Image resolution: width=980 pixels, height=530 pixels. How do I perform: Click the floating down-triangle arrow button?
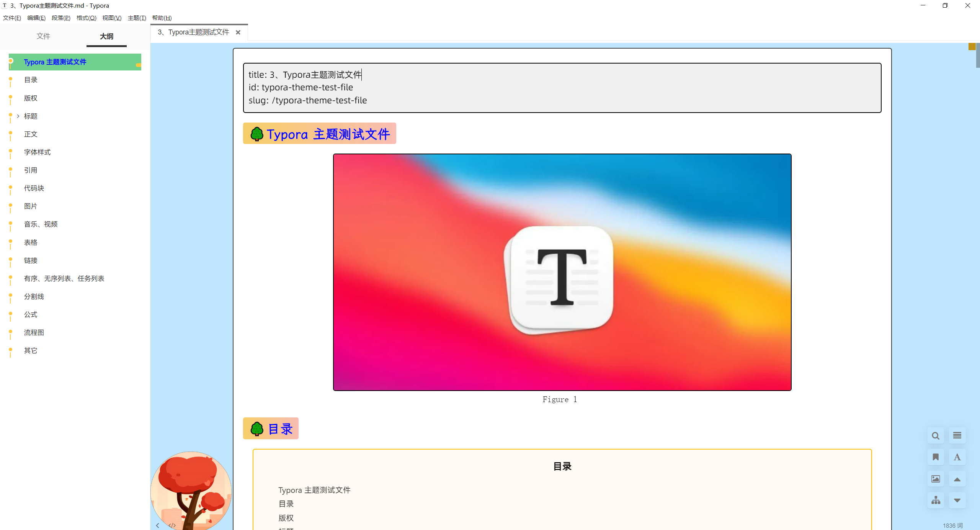click(x=957, y=500)
